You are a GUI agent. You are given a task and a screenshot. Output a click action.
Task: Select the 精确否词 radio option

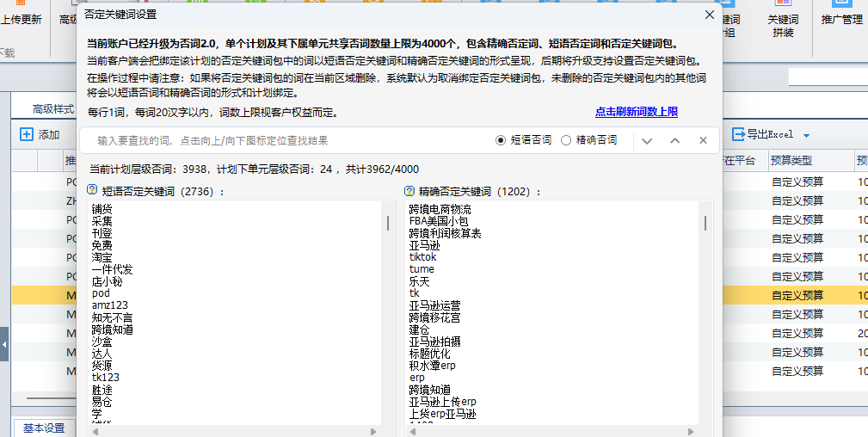click(566, 141)
